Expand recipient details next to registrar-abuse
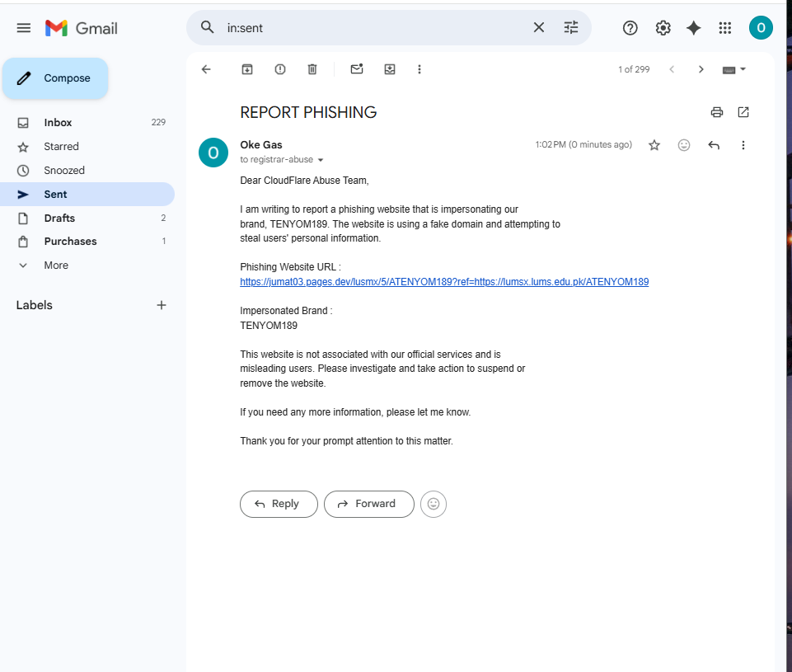Screen dimensions: 792x672 click(x=321, y=160)
